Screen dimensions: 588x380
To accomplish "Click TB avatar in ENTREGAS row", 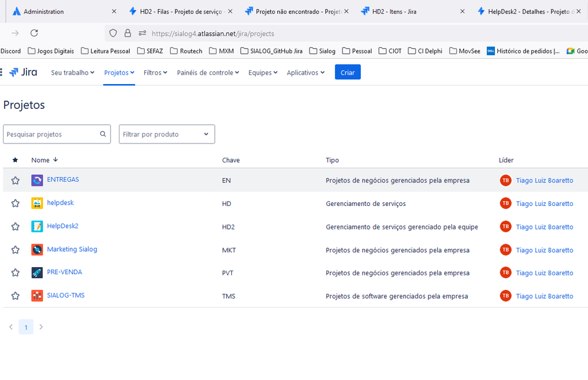I will click(506, 180).
